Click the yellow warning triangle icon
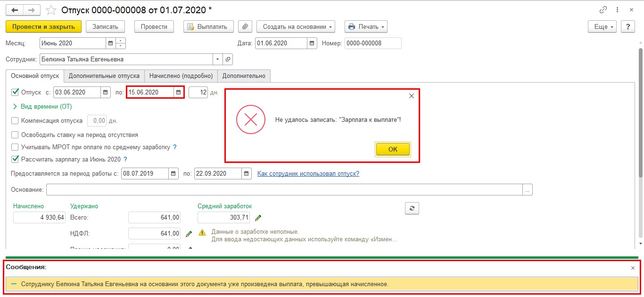The height and width of the screenshot is (297, 644). (x=202, y=233)
